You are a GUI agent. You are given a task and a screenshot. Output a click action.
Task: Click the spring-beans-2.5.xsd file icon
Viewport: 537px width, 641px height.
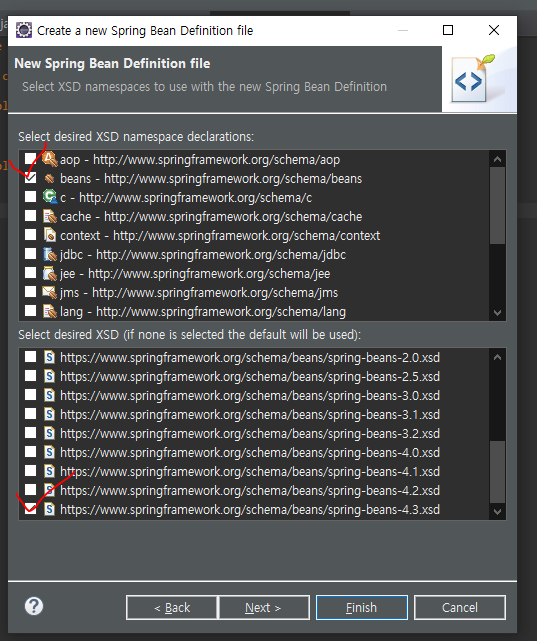tap(49, 376)
